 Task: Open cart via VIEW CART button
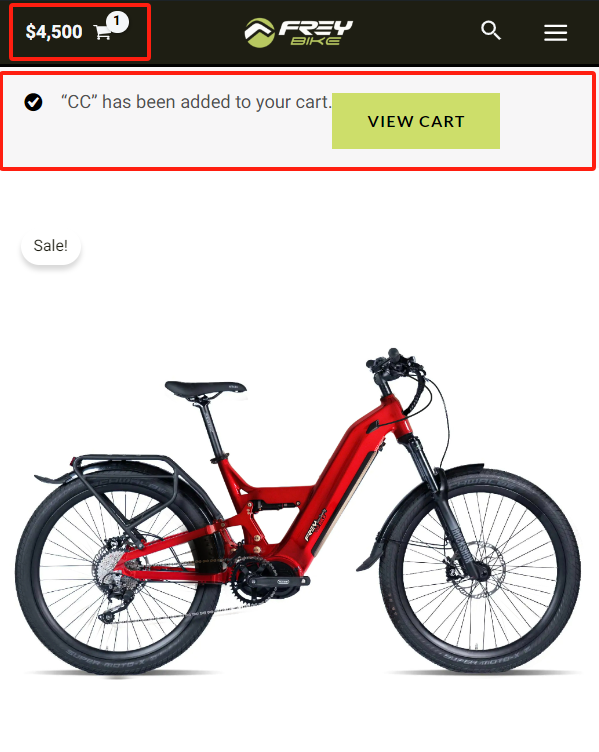point(416,121)
